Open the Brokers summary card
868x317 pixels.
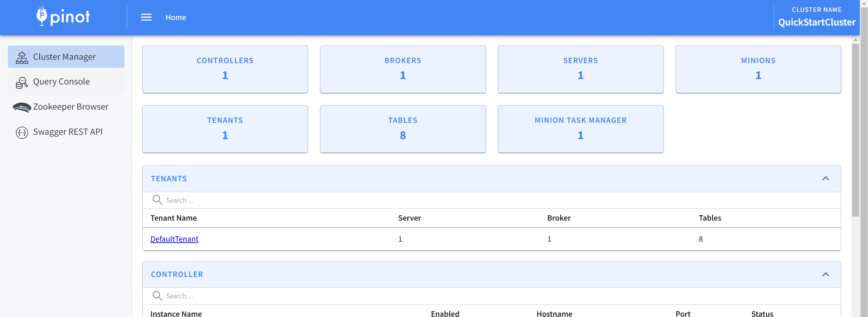click(x=403, y=69)
